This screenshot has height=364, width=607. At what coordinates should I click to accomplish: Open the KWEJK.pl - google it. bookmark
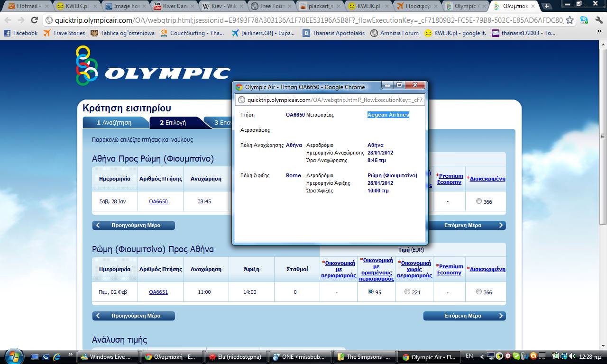(x=455, y=33)
